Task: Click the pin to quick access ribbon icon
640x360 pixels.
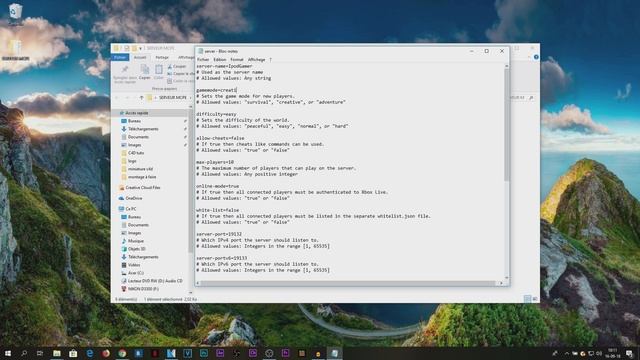Action: pos(125,73)
